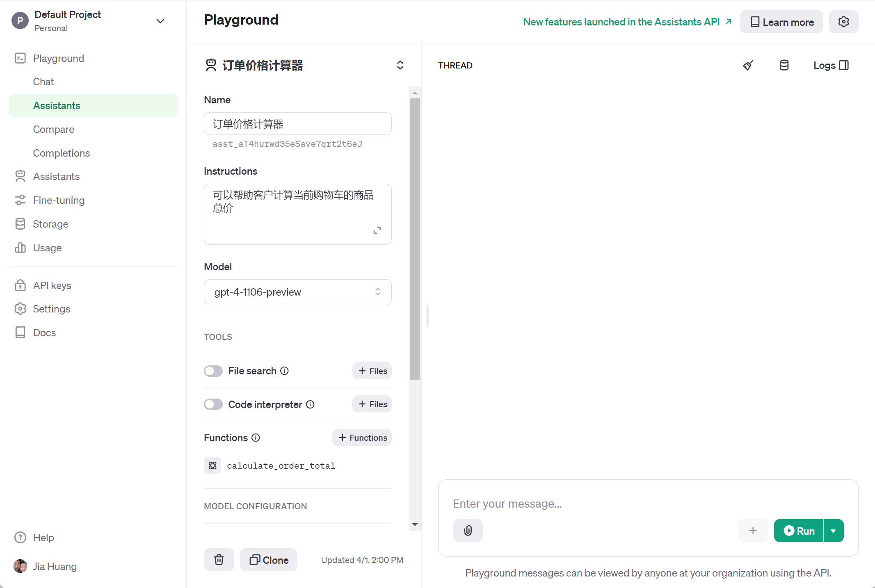Expand the instructions text area icon
The height and width of the screenshot is (588, 875).
[x=377, y=230]
